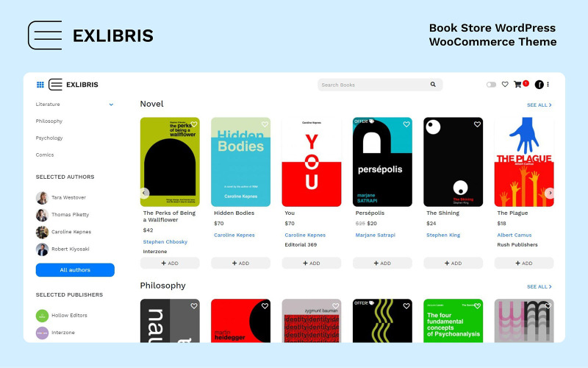The height and width of the screenshot is (368, 588).
Task: Favorite the zygmunt bauman identity book
Action: [x=336, y=306]
